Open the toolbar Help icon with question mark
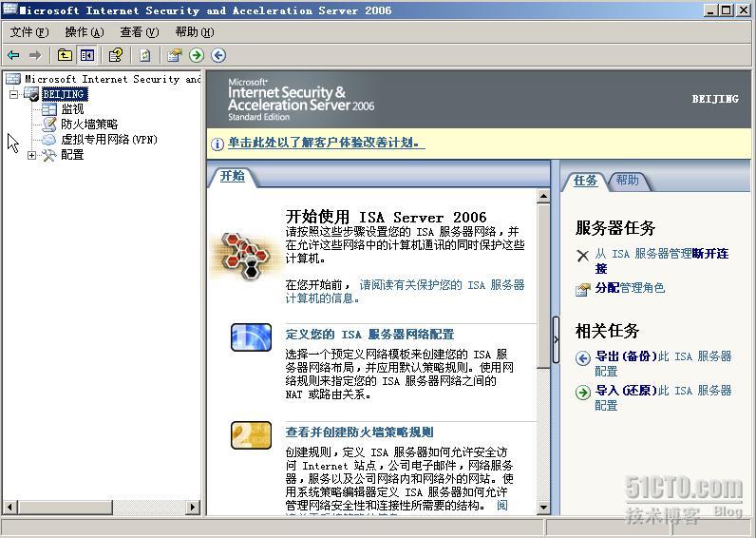The height and width of the screenshot is (538, 756). pos(115,55)
